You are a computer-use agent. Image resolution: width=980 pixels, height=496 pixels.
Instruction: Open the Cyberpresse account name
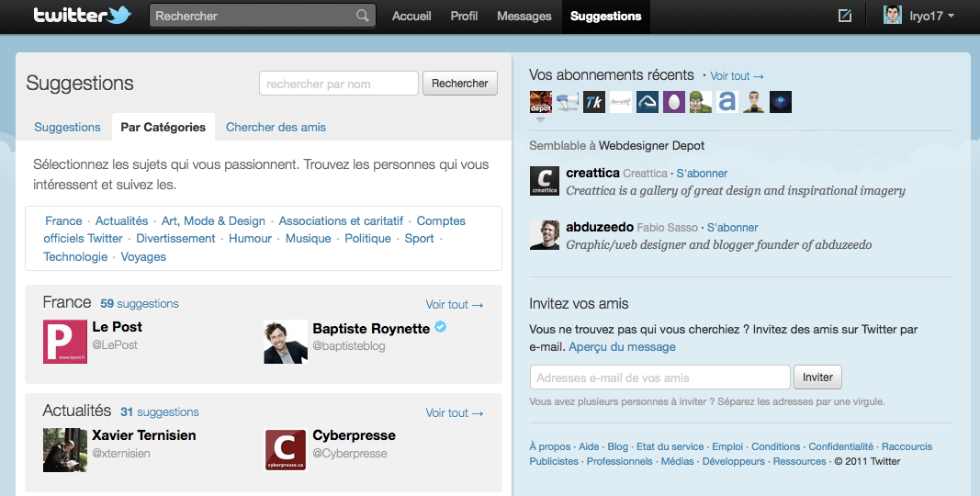pyautogui.click(x=354, y=435)
